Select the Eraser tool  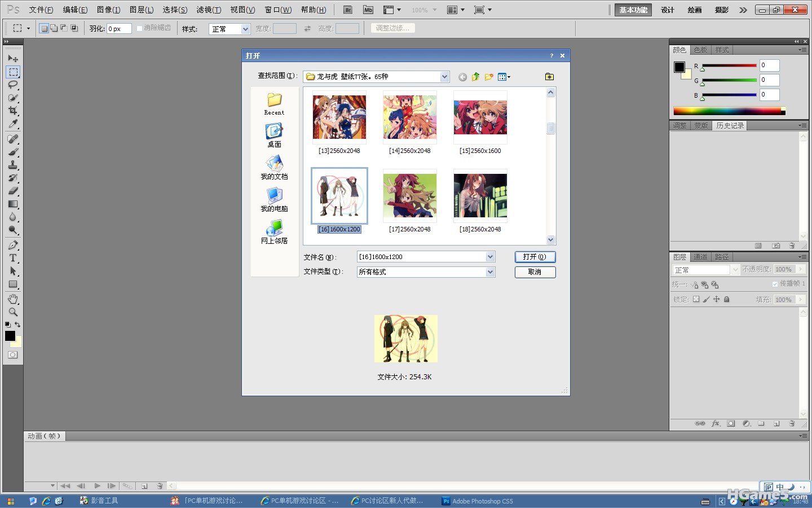(x=13, y=191)
